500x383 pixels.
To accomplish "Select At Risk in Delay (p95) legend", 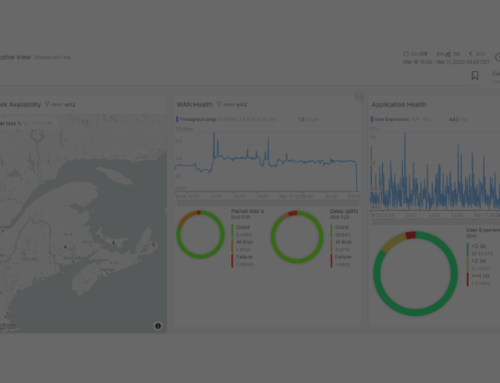I will click(343, 242).
